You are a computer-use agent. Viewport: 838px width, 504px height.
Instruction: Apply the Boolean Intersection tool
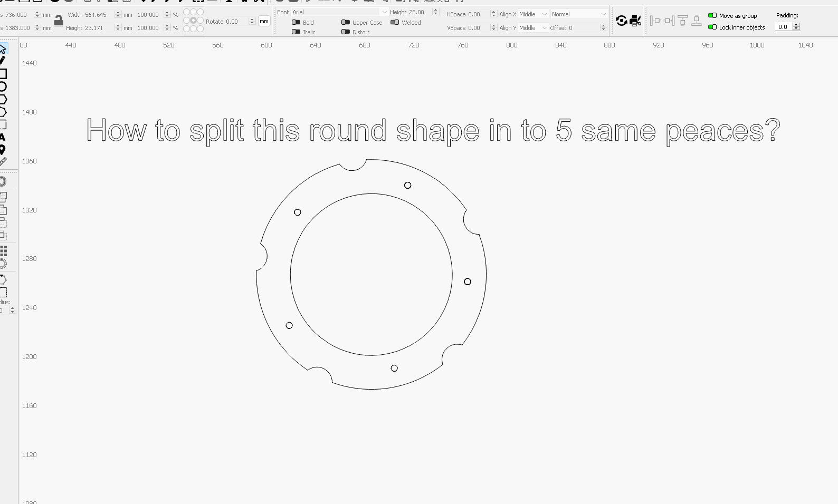click(3, 235)
